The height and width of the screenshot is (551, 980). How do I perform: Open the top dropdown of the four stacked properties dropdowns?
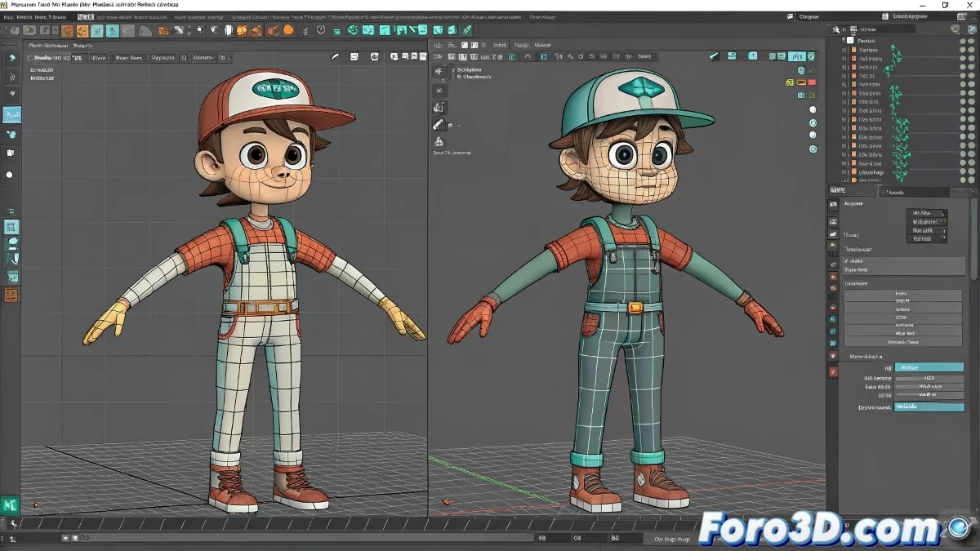coord(927,212)
